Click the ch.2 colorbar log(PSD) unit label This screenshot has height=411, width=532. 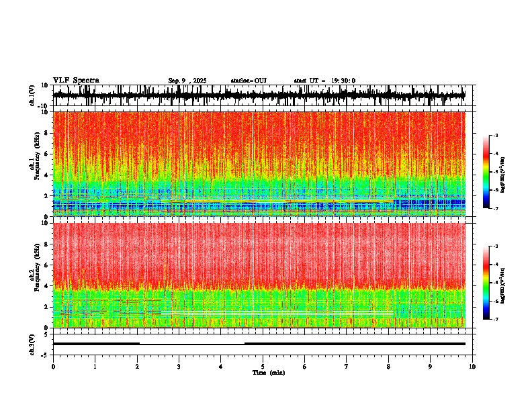[x=503, y=286]
